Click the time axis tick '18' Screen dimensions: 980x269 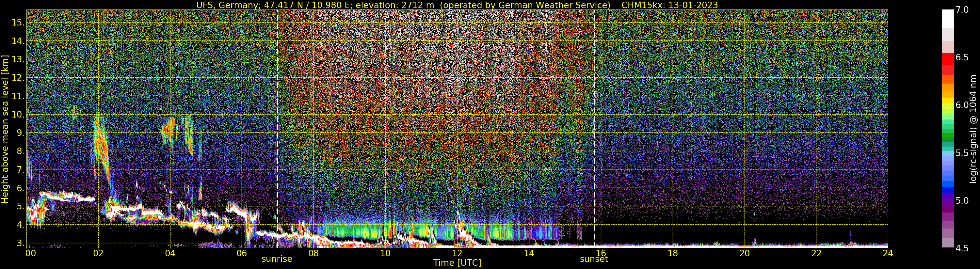click(673, 253)
